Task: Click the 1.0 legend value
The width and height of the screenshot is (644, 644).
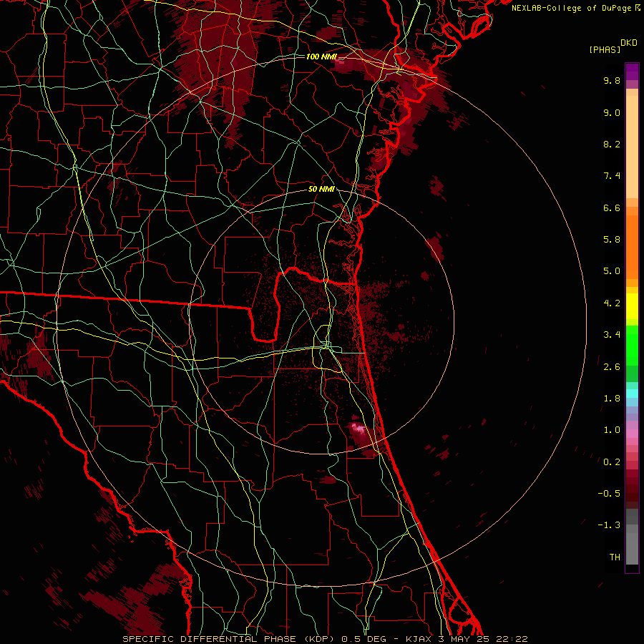Action: tap(612, 430)
